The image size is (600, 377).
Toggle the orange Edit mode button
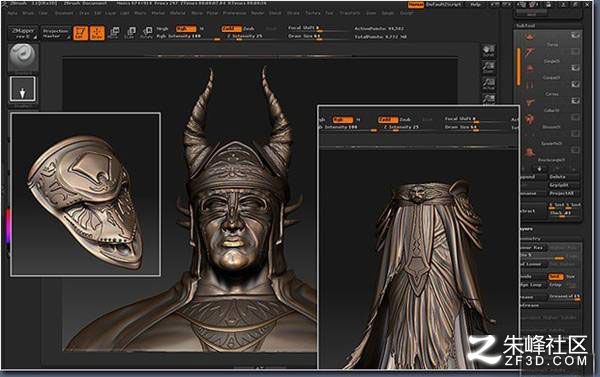click(80, 33)
